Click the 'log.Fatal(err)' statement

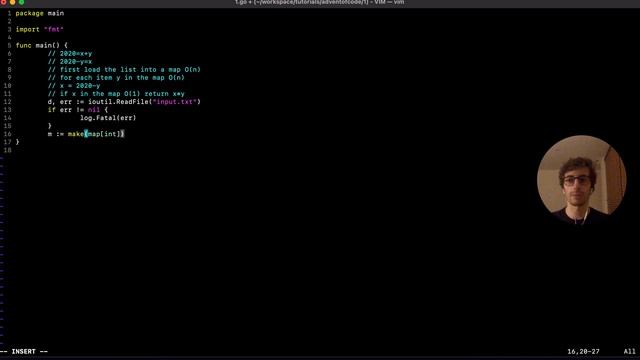(x=108, y=118)
